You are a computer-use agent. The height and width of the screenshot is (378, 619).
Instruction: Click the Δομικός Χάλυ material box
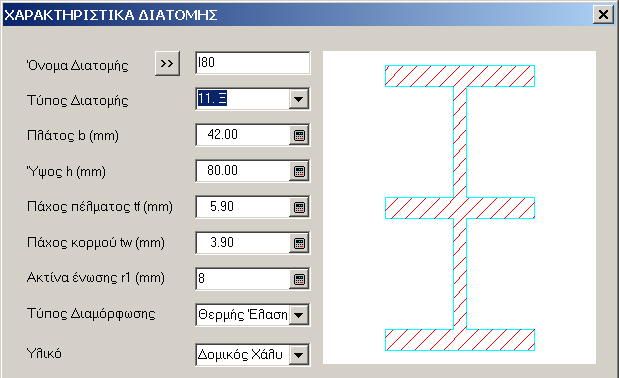coord(243,355)
